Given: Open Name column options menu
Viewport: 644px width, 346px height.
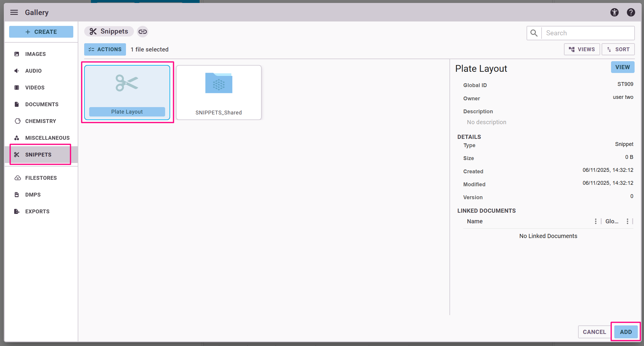Looking at the screenshot, I should tap(595, 221).
